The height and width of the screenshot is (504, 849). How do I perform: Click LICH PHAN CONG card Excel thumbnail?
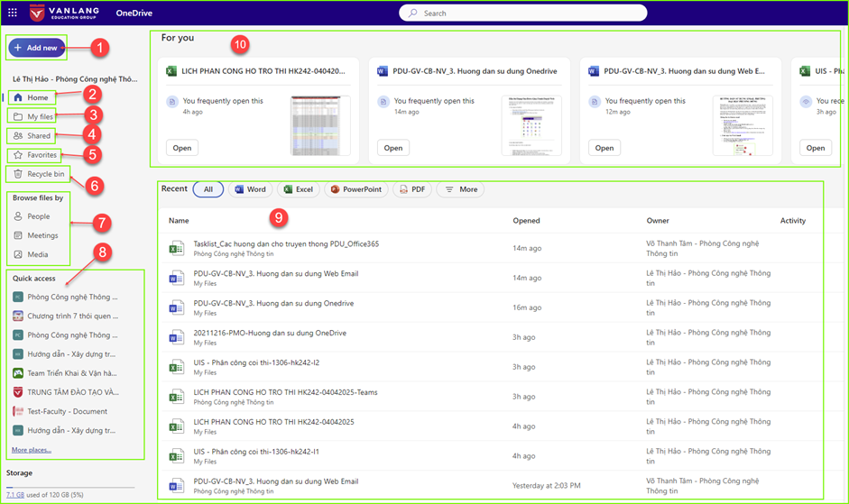320,125
